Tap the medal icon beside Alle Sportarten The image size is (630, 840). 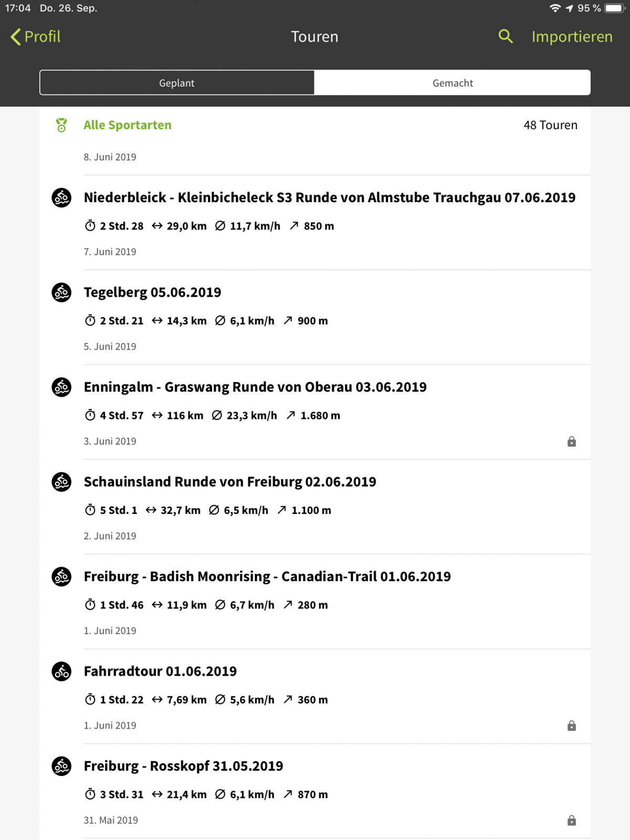point(61,125)
